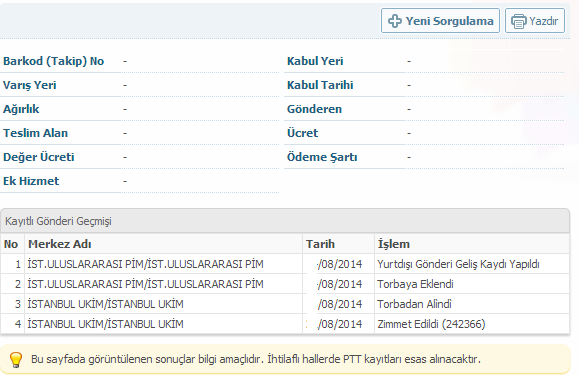Select row with Yurtdışı Gönderi Geliş Kaydı Yapıldı
The height and width of the screenshot is (375, 579).
click(285, 264)
